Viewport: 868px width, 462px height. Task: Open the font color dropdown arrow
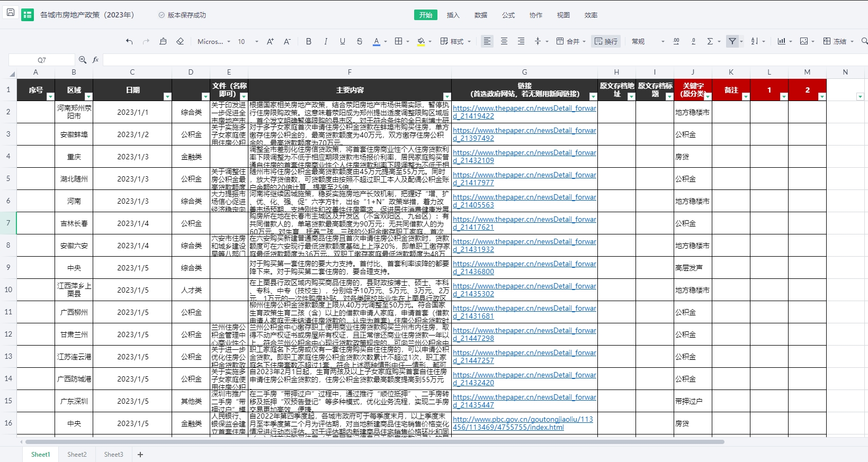[x=386, y=41]
